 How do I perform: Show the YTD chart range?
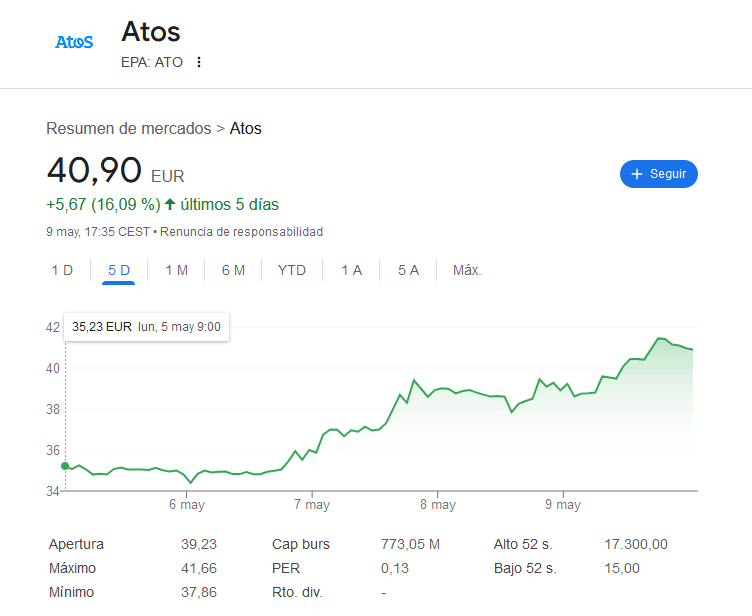[x=292, y=270]
